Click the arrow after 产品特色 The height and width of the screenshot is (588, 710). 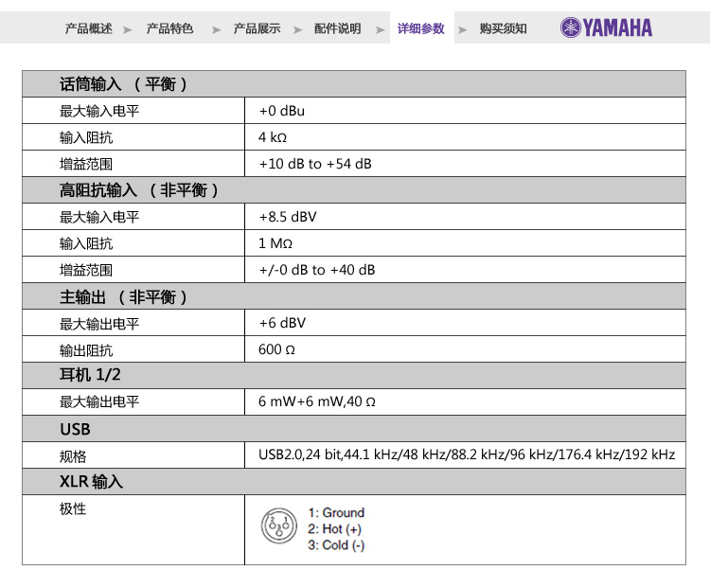click(217, 30)
